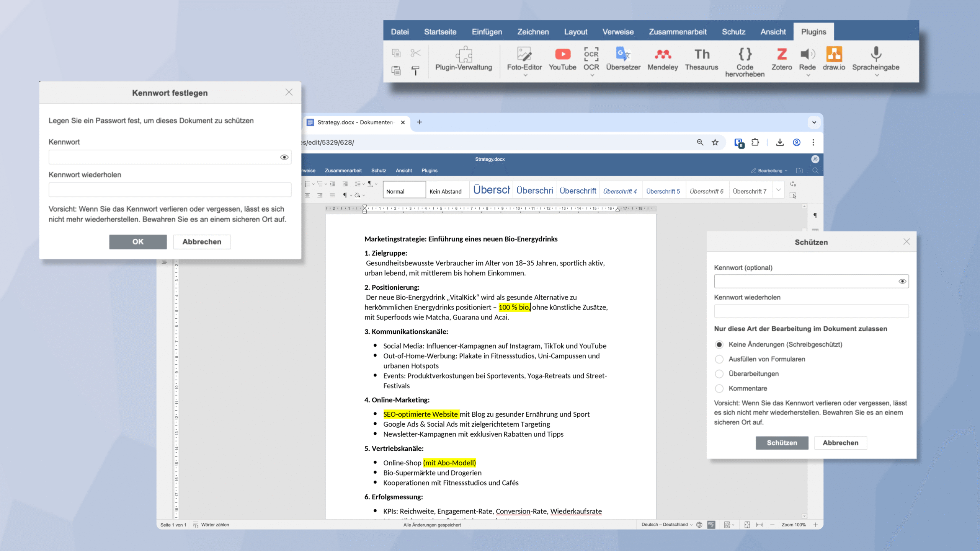Open the shading fill color bucket

(x=357, y=195)
